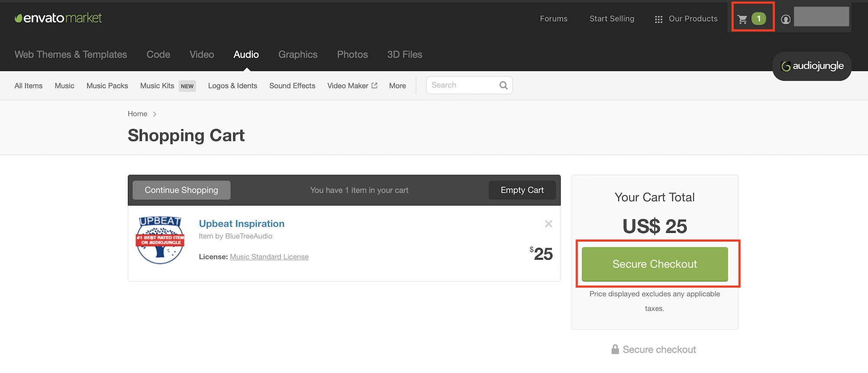Click the user account profile icon

coord(786,19)
